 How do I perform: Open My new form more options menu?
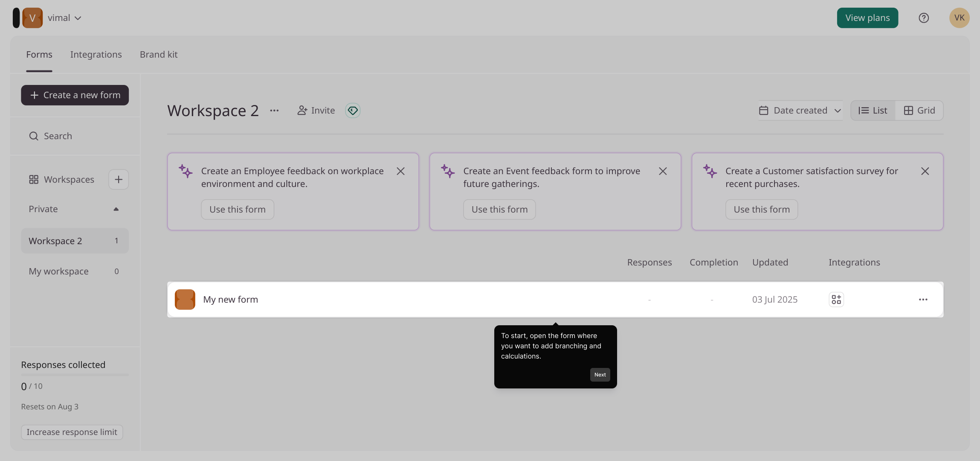point(923,300)
